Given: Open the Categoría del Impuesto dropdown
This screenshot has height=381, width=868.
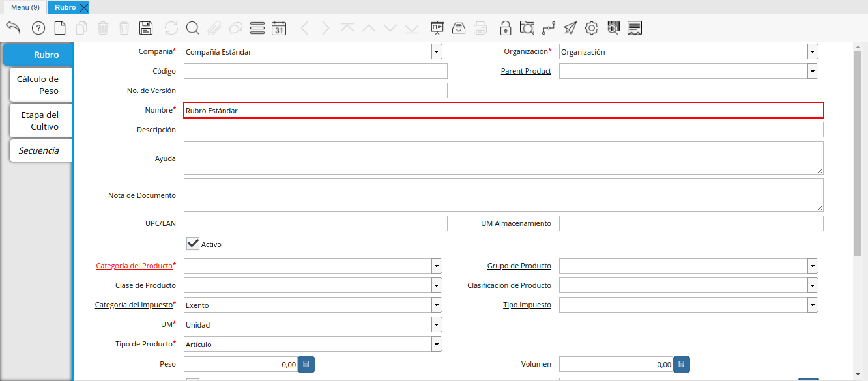Looking at the screenshot, I should coord(437,305).
